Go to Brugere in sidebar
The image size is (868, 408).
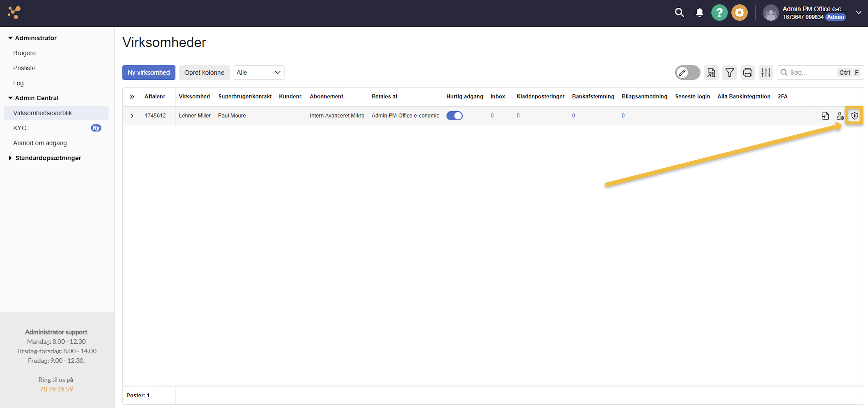point(24,53)
